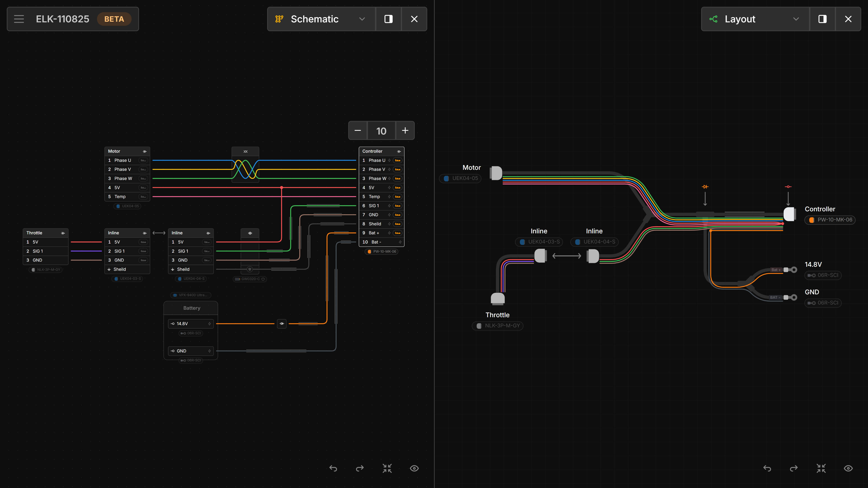Click the split view icon in Schematic panel
Viewport: 868px width, 488px height.
388,19
